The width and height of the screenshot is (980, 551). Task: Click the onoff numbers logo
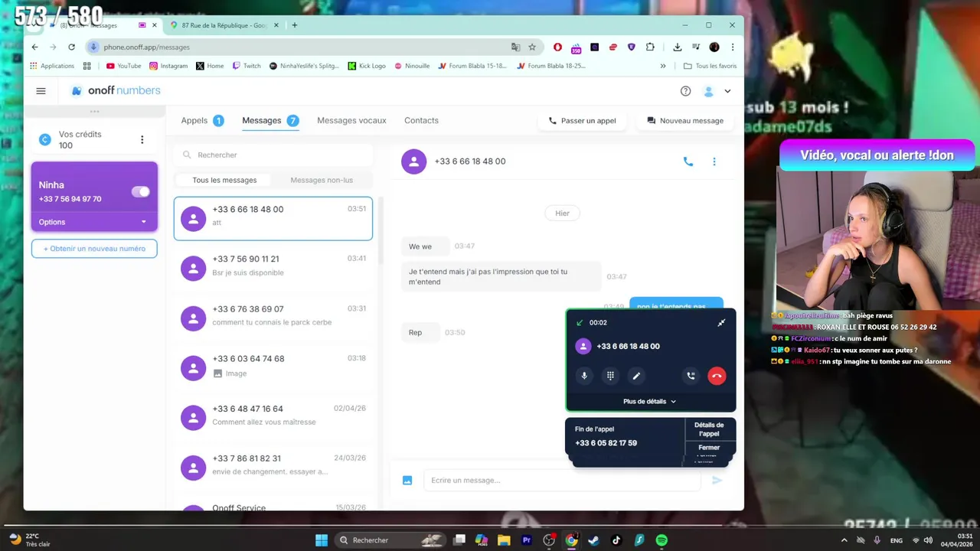click(116, 90)
